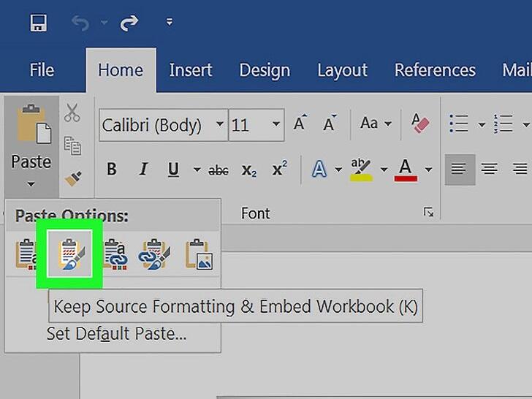Viewport: 532px width, 399px height.
Task: Switch to the Insert tab
Action: [x=191, y=70]
